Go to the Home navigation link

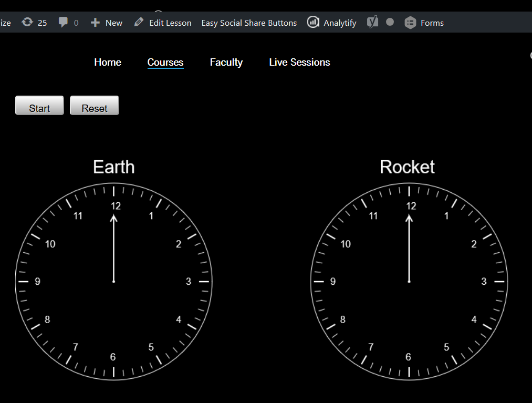tap(107, 62)
